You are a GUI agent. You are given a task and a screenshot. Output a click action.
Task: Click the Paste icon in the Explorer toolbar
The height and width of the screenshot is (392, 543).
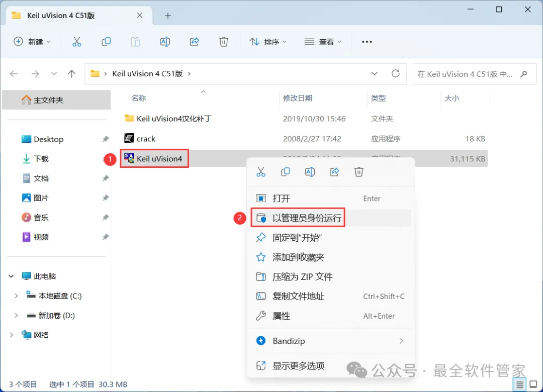pyautogui.click(x=135, y=42)
